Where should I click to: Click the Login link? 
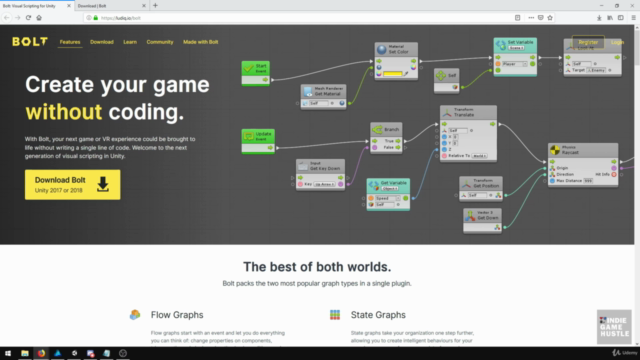pyautogui.click(x=617, y=42)
